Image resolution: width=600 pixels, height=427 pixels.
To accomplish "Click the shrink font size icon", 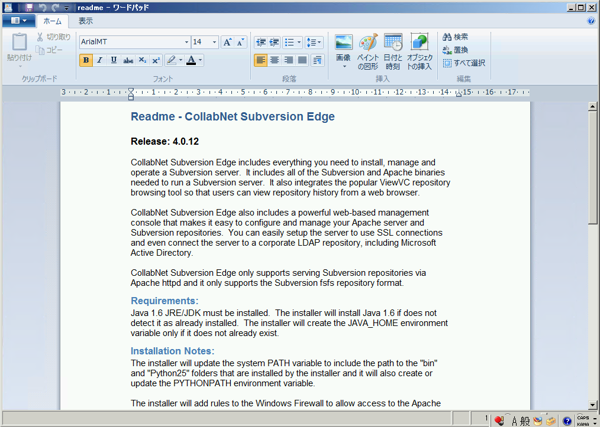I will point(240,42).
